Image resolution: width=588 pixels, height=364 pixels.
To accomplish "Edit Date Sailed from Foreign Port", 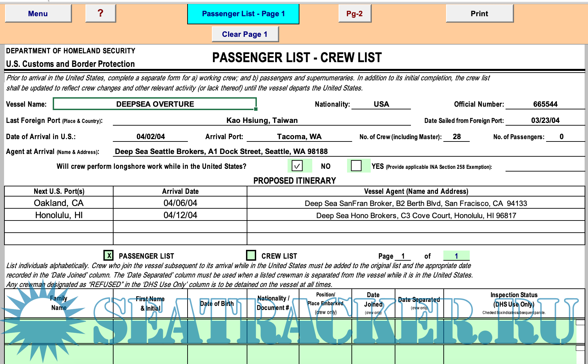I will click(545, 121).
